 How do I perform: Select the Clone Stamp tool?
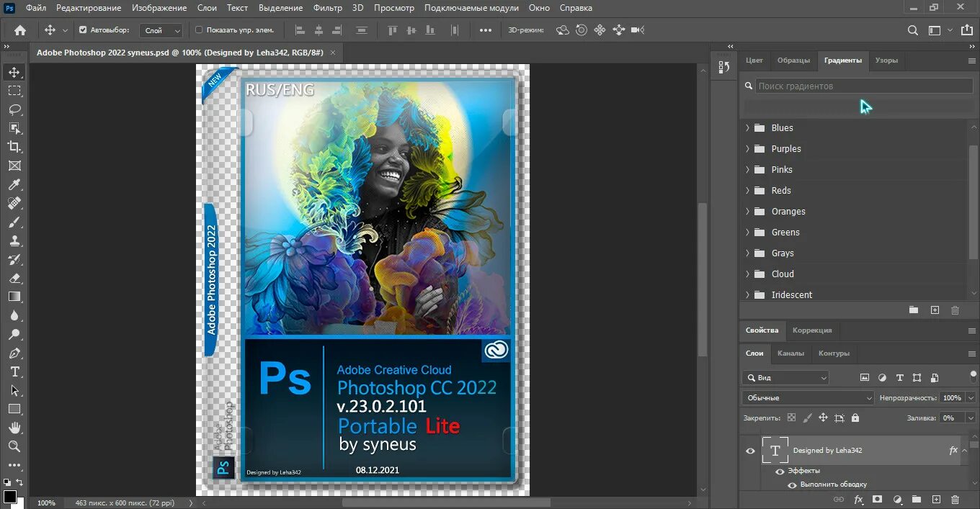tap(14, 241)
